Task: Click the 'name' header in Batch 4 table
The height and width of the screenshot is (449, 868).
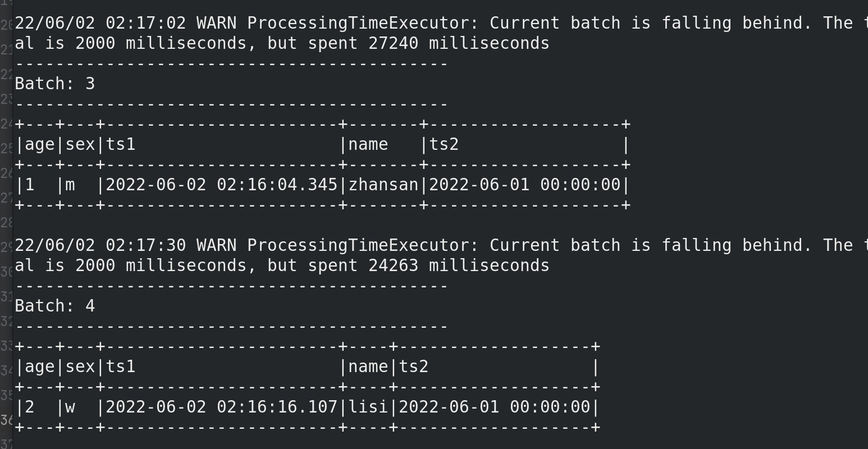Action: click(368, 367)
